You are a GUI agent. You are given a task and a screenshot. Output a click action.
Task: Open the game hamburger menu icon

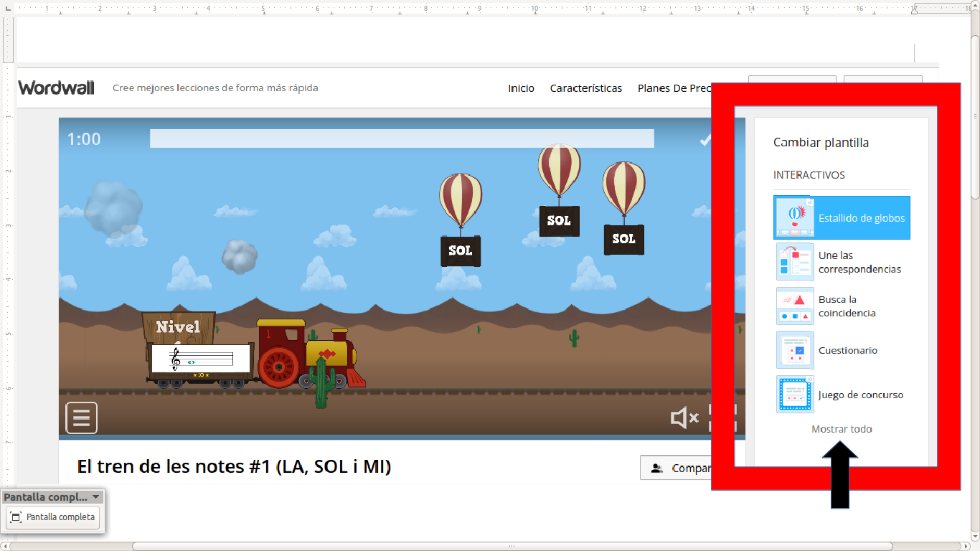pos(82,418)
